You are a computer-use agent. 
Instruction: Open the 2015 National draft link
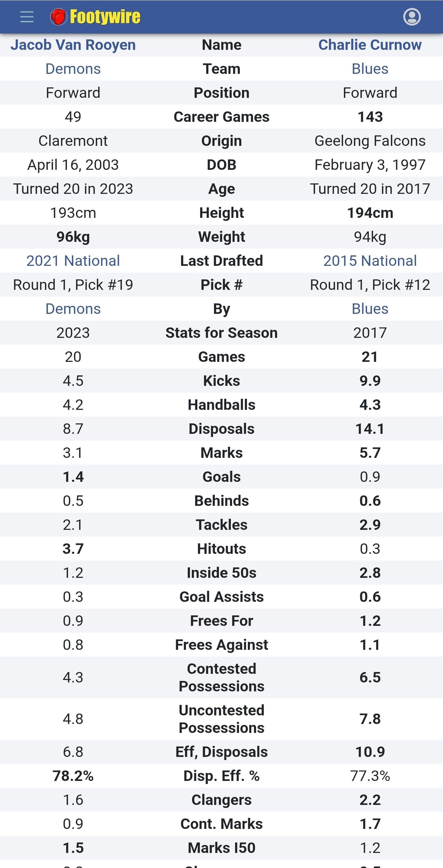(x=370, y=261)
